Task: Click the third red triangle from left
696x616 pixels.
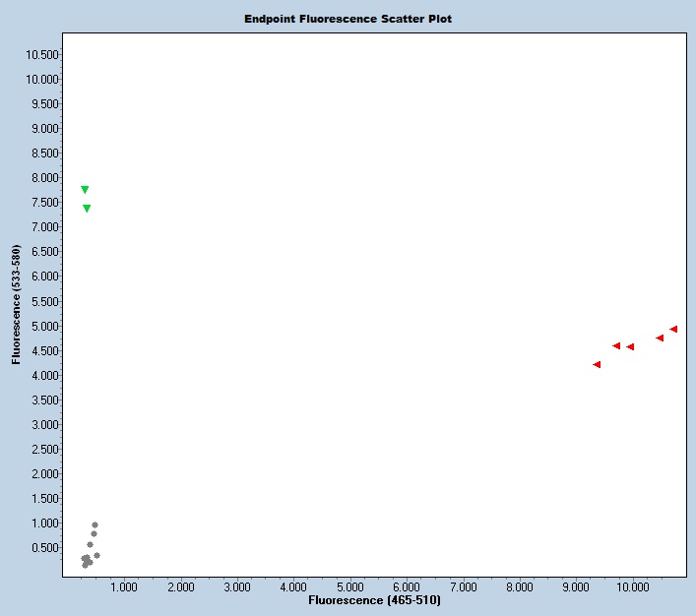Action: 630,346
